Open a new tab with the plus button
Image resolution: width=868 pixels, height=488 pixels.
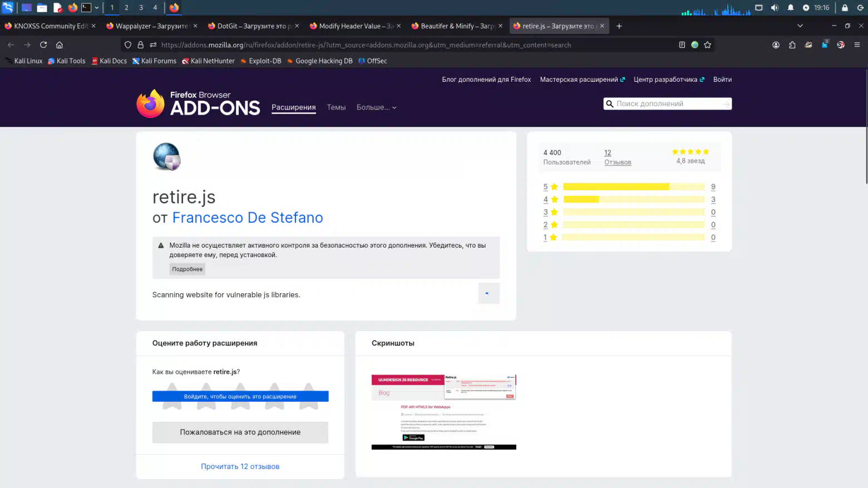619,26
